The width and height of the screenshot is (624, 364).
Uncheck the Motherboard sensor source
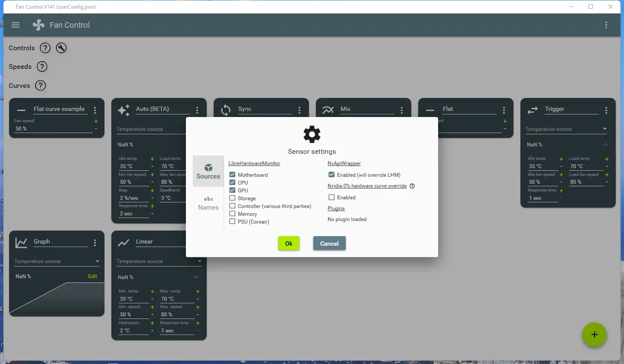(232, 175)
